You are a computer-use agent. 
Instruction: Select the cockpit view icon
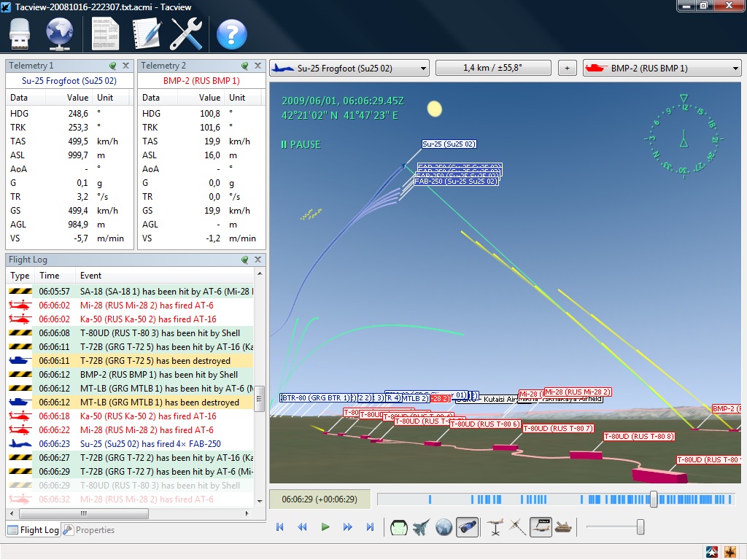pos(399,527)
